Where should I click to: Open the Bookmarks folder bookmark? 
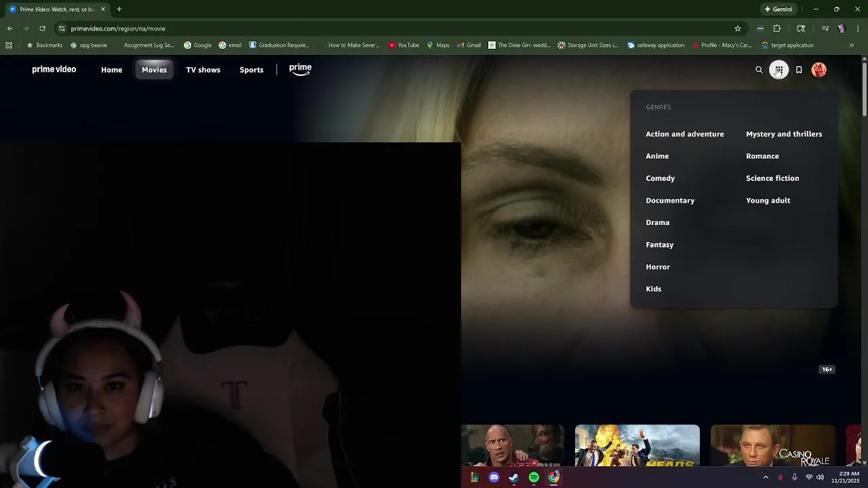pos(45,45)
